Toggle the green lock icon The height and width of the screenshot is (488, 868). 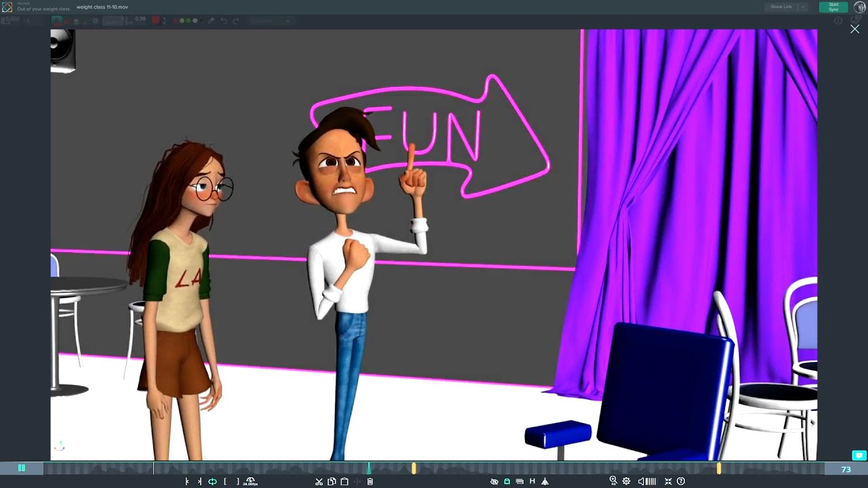point(507,481)
